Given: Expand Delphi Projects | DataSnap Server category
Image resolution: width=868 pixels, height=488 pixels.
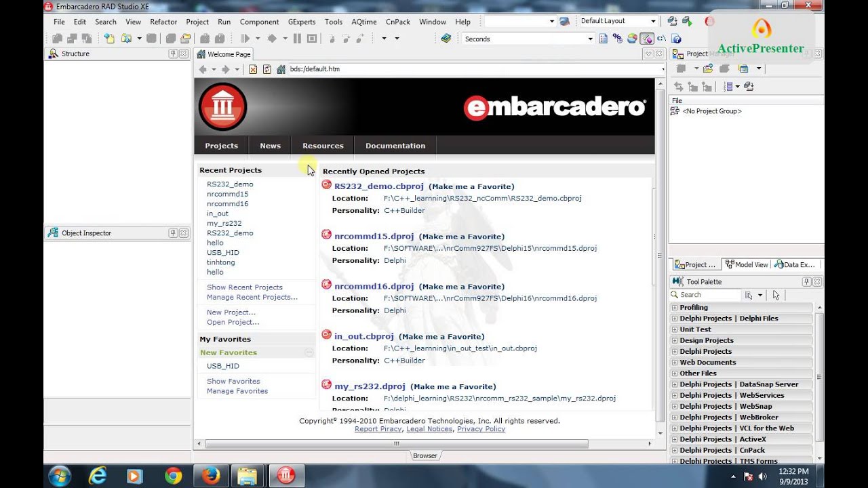Looking at the screenshot, I should [x=675, y=384].
